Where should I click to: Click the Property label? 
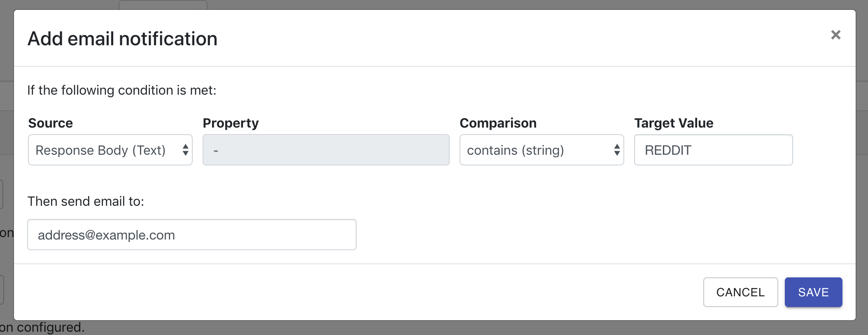231,123
